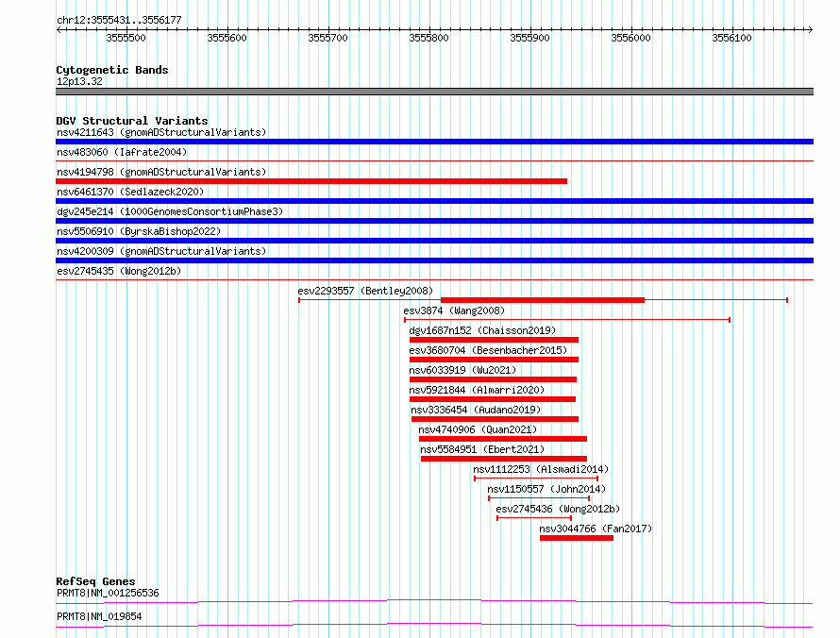
Task: Click the nsv5584951 (Ebert2021) label
Action: [x=482, y=449]
